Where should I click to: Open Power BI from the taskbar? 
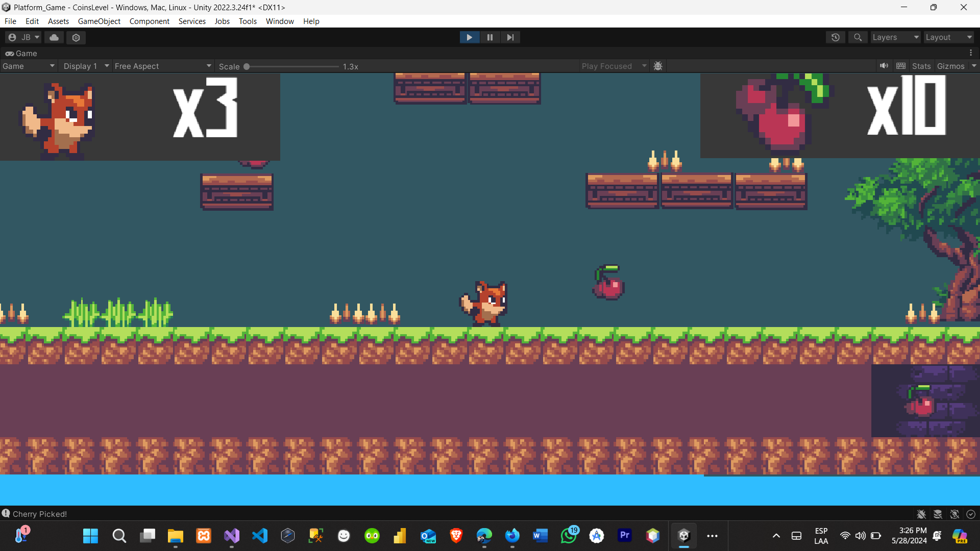point(400,536)
